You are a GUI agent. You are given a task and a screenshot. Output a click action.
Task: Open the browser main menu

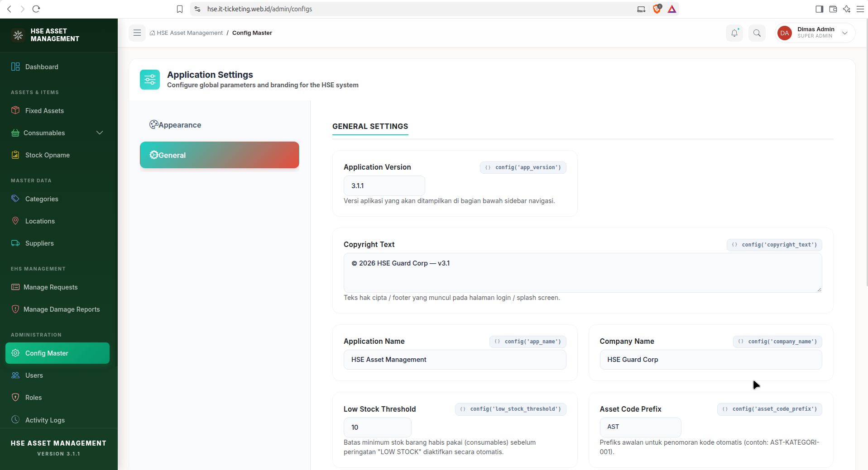click(860, 9)
